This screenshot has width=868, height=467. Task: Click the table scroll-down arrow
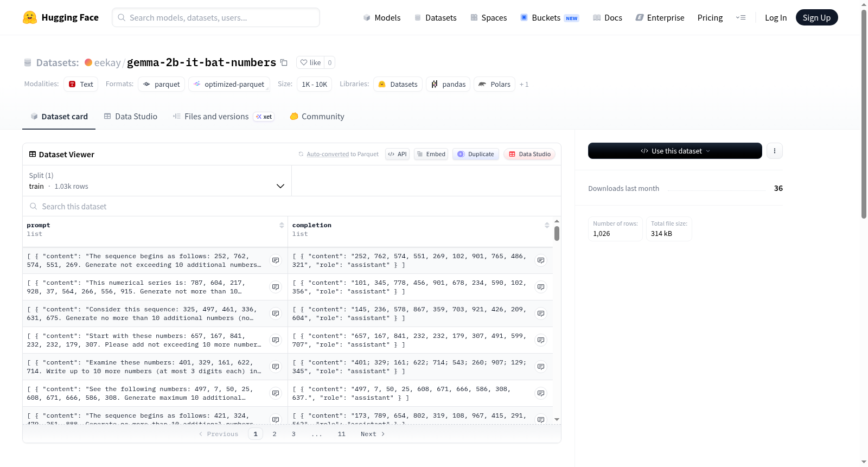coord(557,419)
